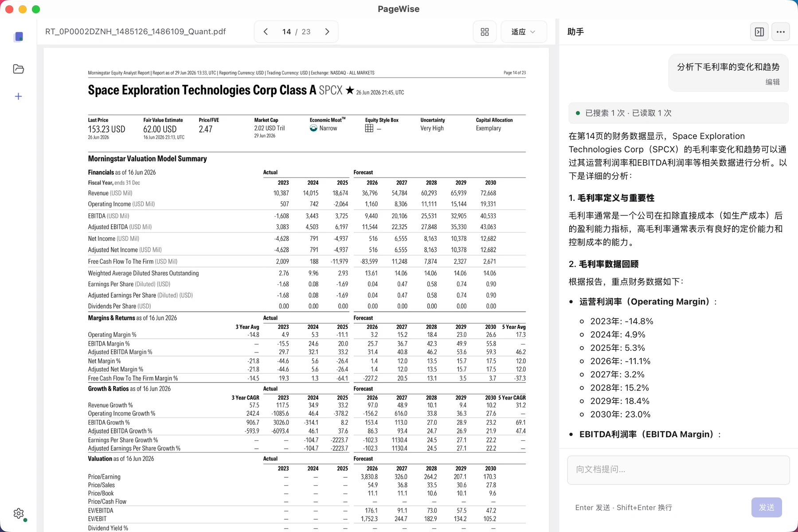This screenshot has height=532, width=798.
Task: Click the 2. 毛利率数据回顾 heading
Action: 603,264
